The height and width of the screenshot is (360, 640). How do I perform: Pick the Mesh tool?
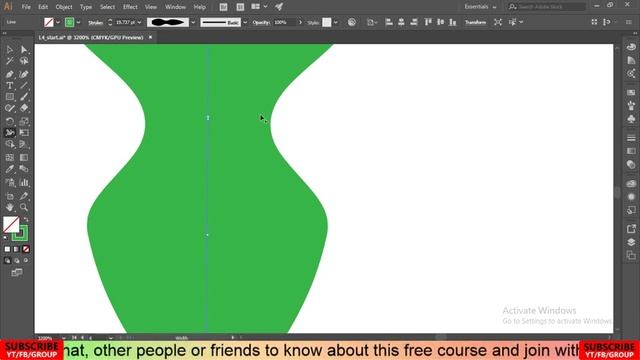10,158
